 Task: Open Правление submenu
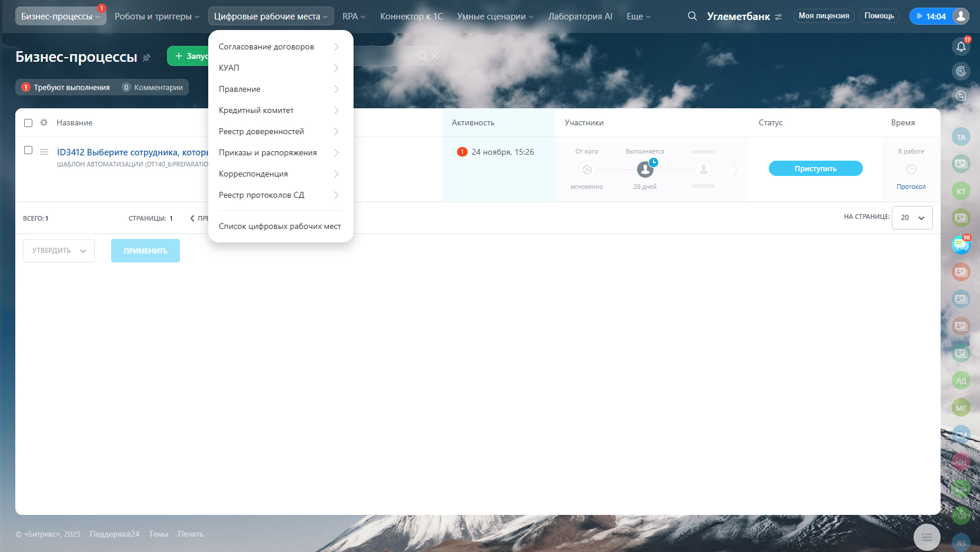tap(281, 89)
